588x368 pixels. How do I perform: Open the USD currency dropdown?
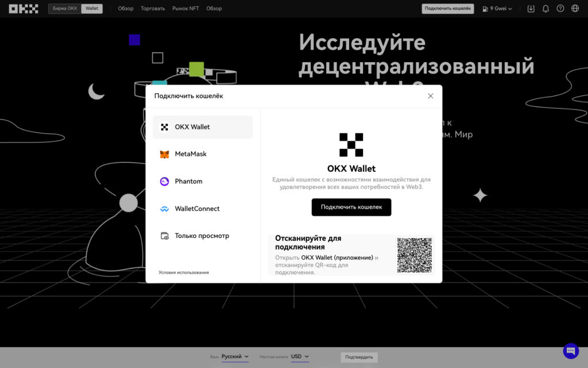pyautogui.click(x=300, y=356)
